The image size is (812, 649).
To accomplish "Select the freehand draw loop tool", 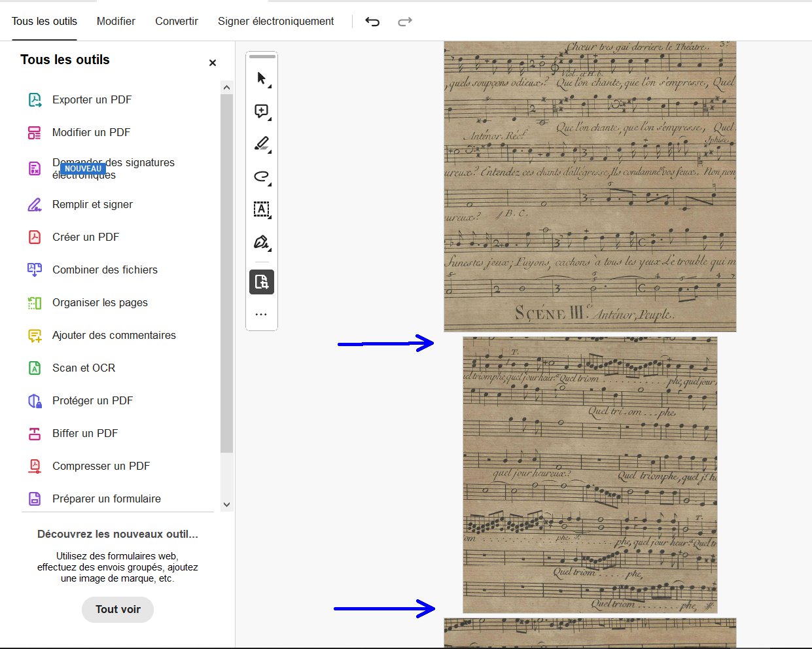I will pos(262,177).
